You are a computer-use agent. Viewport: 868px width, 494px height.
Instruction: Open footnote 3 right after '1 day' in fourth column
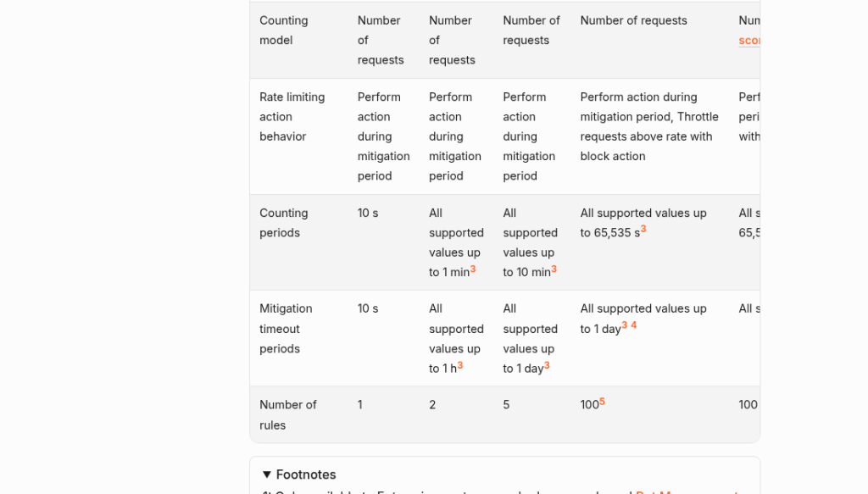tap(625, 325)
